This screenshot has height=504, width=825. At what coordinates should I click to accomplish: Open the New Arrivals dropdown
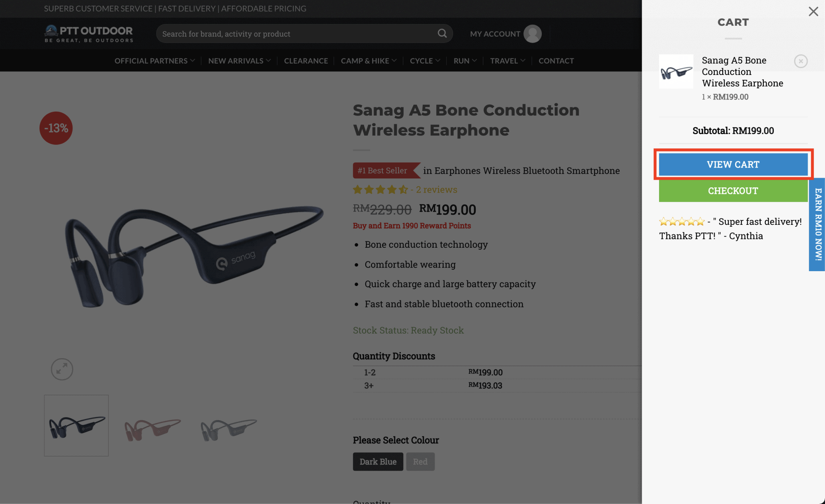(x=239, y=61)
